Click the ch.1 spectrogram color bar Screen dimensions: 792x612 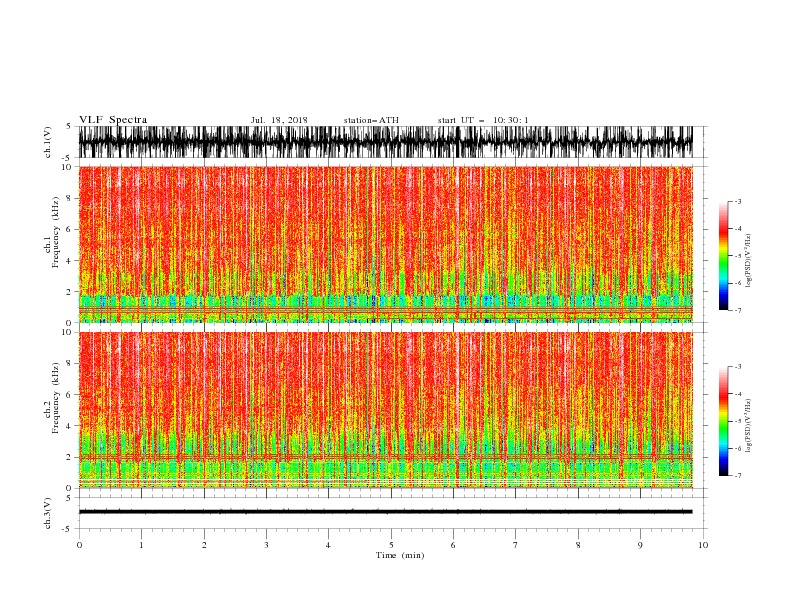(723, 256)
